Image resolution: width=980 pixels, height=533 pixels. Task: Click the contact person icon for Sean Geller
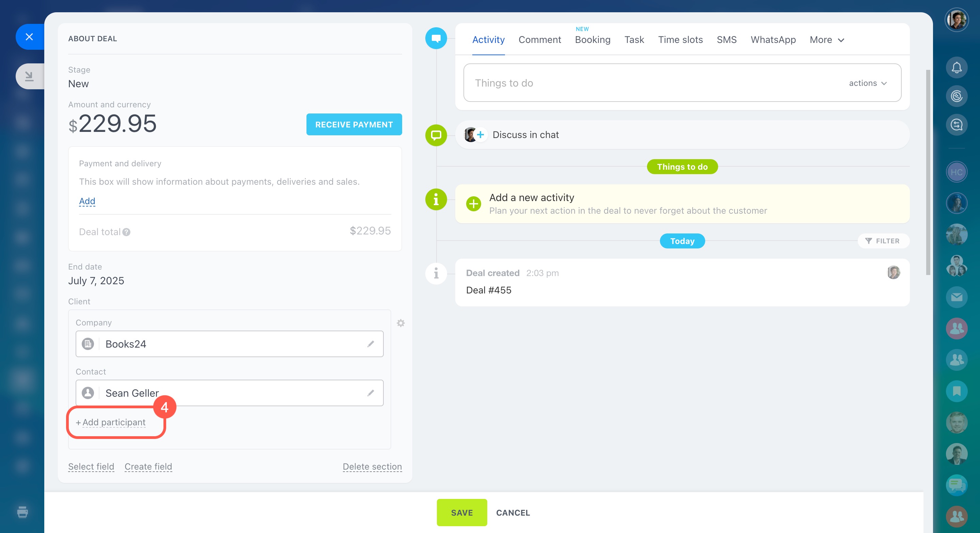88,393
